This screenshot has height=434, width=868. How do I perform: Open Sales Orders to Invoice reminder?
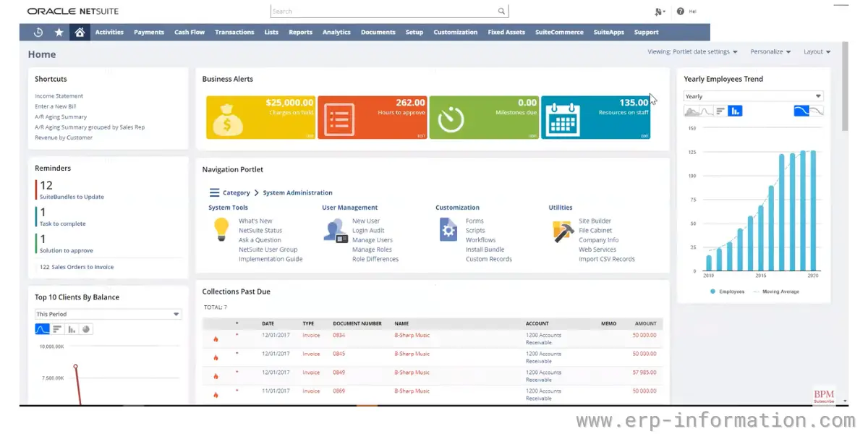point(77,267)
